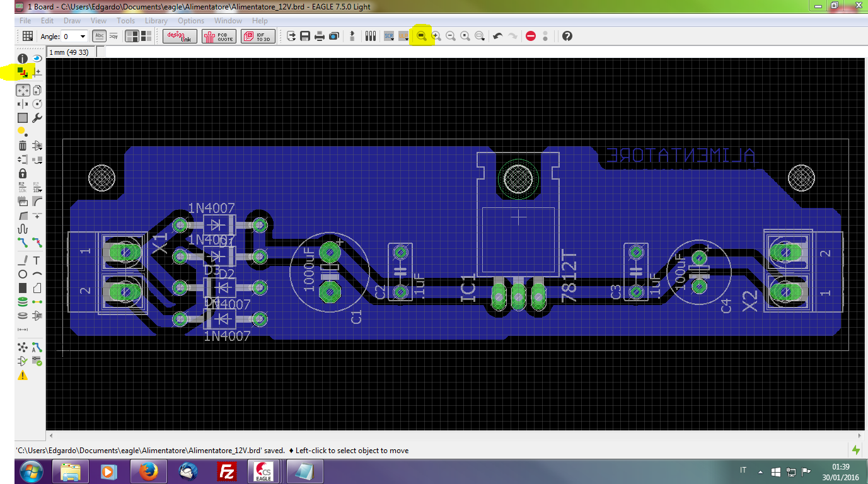This screenshot has width=868, height=484.
Task: Select the Show (eye) tool
Action: click(x=37, y=58)
